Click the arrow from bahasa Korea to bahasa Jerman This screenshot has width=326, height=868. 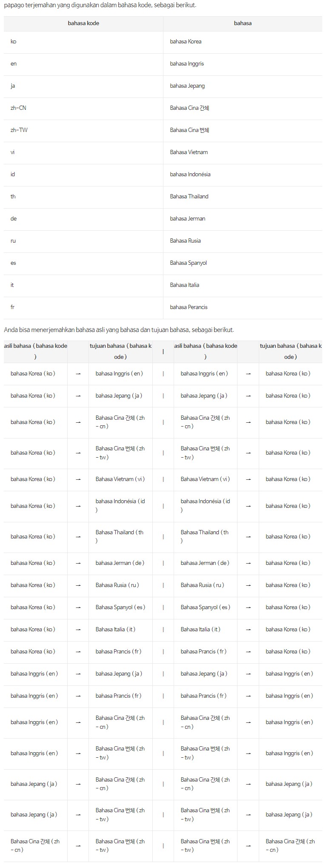[x=78, y=563]
